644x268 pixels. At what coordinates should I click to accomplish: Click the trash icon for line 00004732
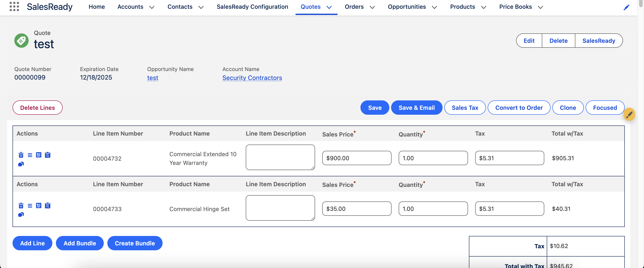tap(21, 155)
